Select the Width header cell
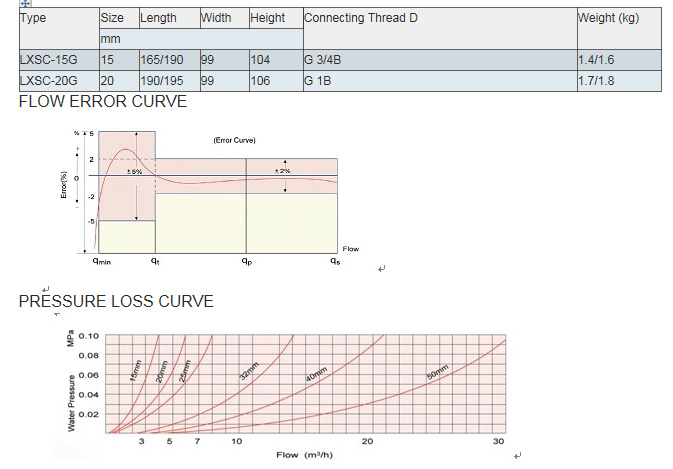673x469 pixels. click(216, 18)
